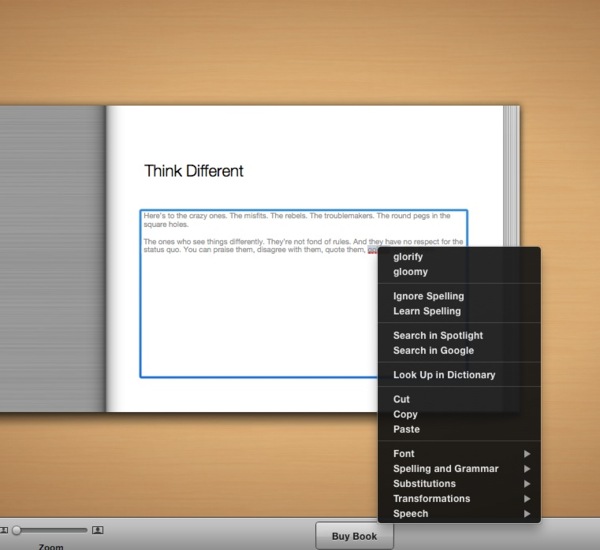The image size is (600, 550).
Task: Expand the Font submenu
Action: tap(459, 454)
